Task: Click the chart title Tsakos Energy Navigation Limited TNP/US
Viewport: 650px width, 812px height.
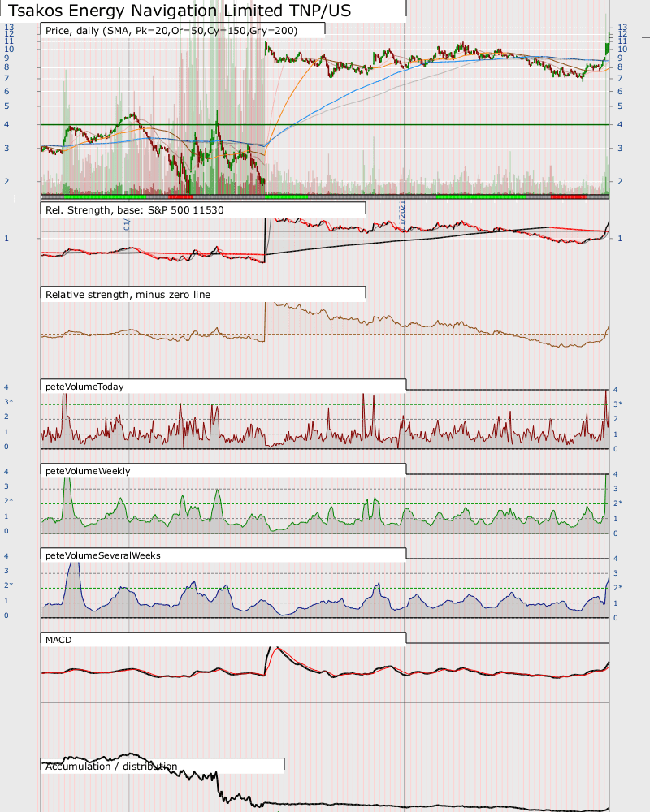Action: (x=180, y=11)
